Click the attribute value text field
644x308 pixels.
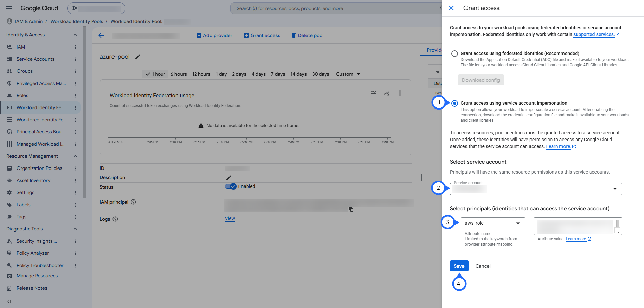[x=578, y=226]
